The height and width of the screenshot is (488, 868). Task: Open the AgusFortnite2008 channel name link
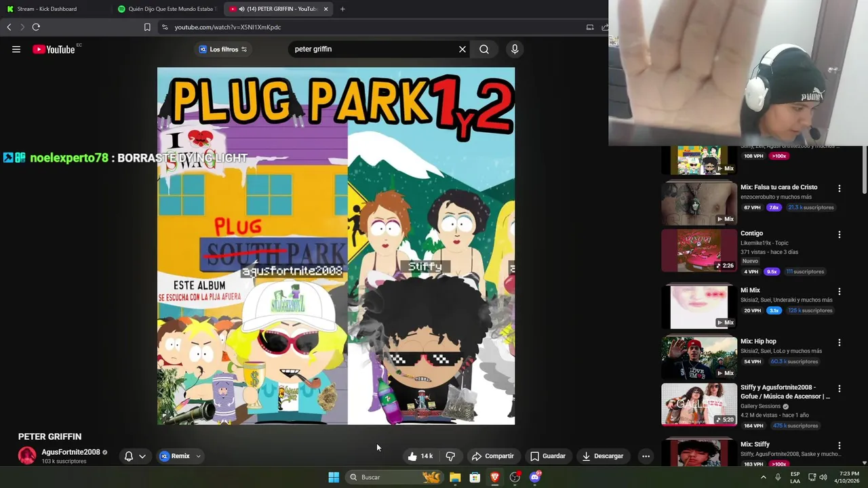pos(71,452)
